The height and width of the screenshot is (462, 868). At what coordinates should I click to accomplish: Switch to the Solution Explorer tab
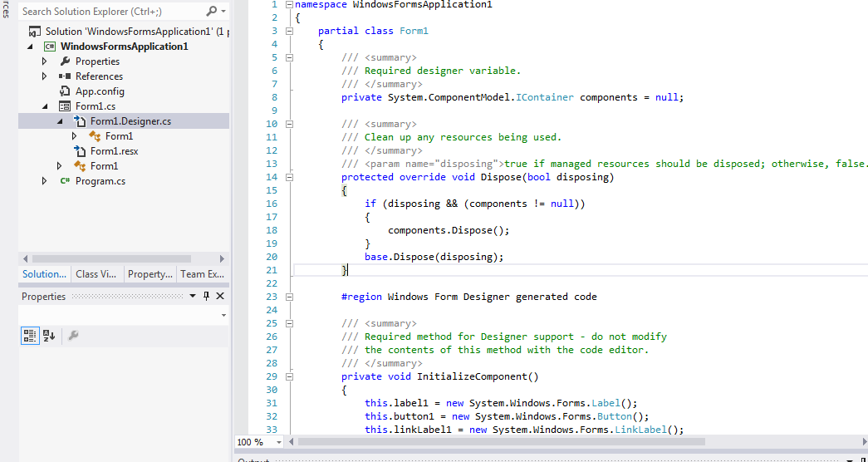44,274
